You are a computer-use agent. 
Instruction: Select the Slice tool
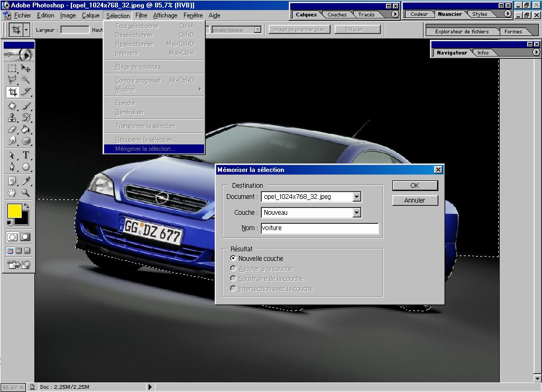(x=25, y=92)
